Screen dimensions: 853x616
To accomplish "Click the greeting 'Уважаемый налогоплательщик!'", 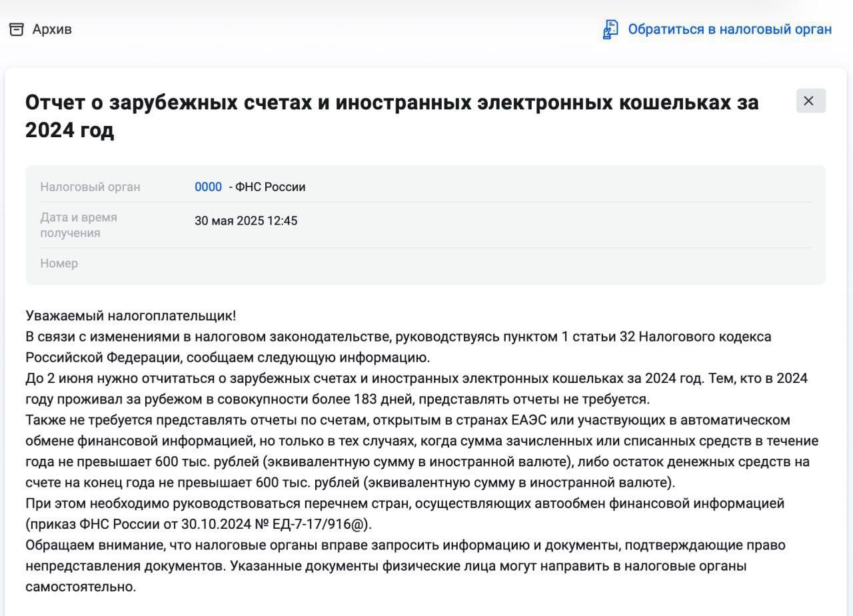I will tap(131, 316).
